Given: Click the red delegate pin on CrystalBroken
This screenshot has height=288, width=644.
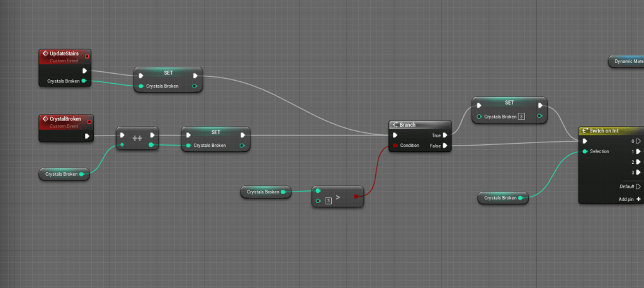Looking at the screenshot, I should tap(89, 121).
